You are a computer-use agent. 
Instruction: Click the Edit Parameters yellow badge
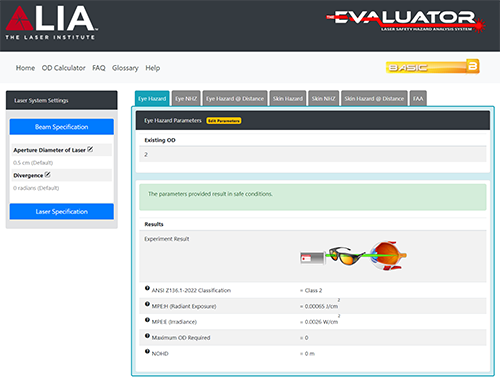(224, 121)
